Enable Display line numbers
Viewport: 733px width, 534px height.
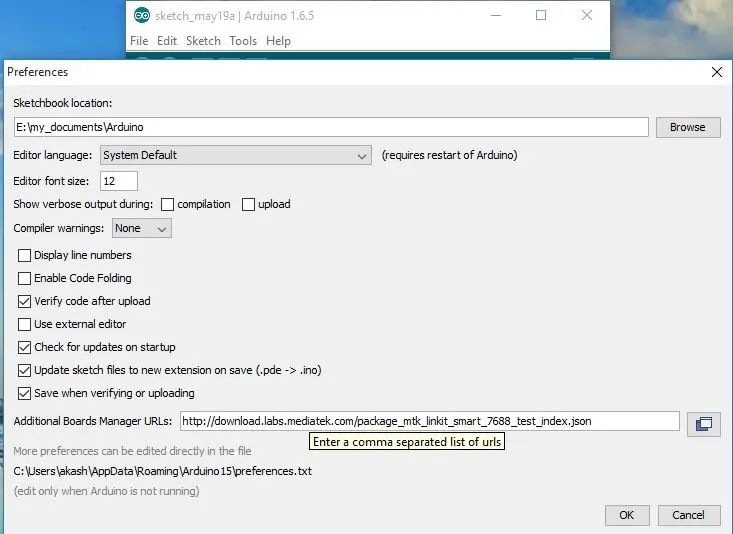pos(24,255)
